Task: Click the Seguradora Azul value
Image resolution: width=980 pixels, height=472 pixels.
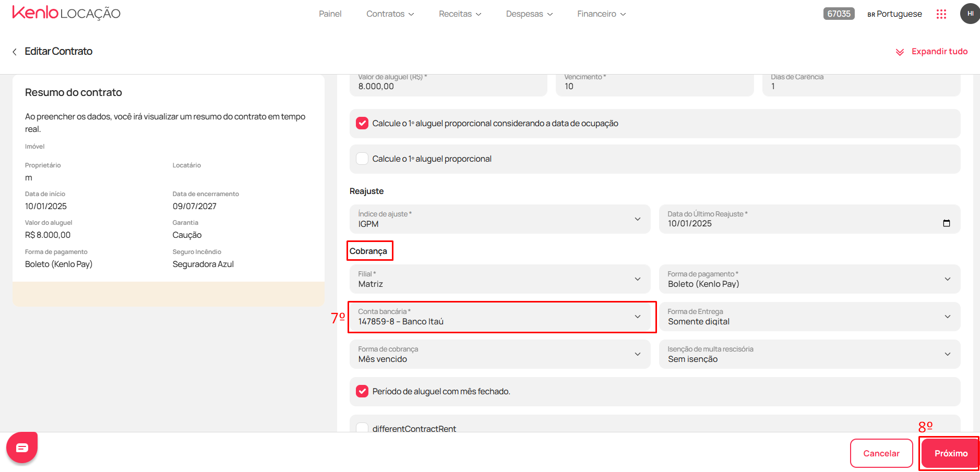Action: point(203,264)
